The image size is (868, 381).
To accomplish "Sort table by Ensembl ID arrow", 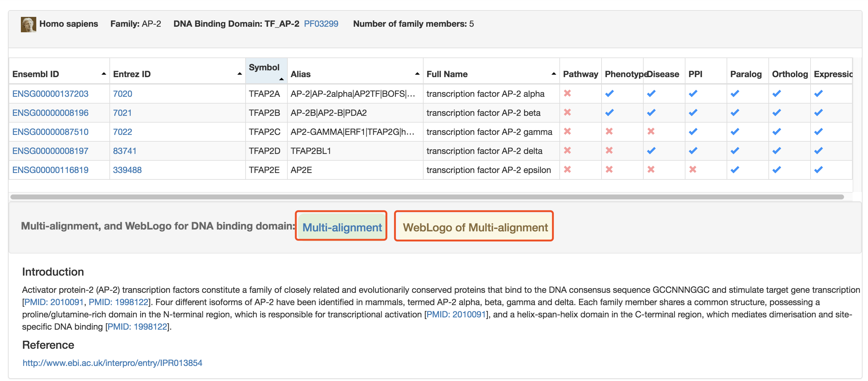I will tap(104, 74).
